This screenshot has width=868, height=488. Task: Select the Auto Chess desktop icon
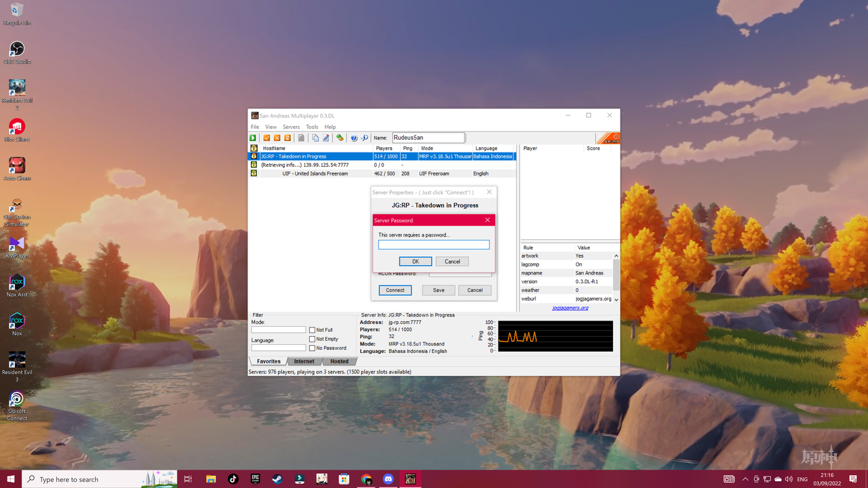[x=17, y=169]
